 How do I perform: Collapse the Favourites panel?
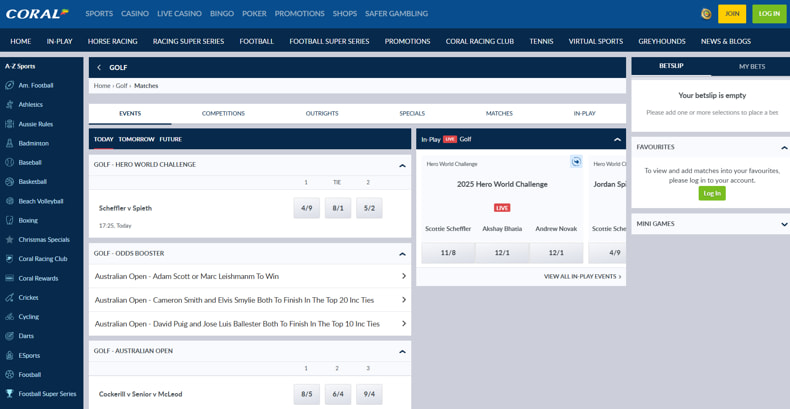(784, 148)
